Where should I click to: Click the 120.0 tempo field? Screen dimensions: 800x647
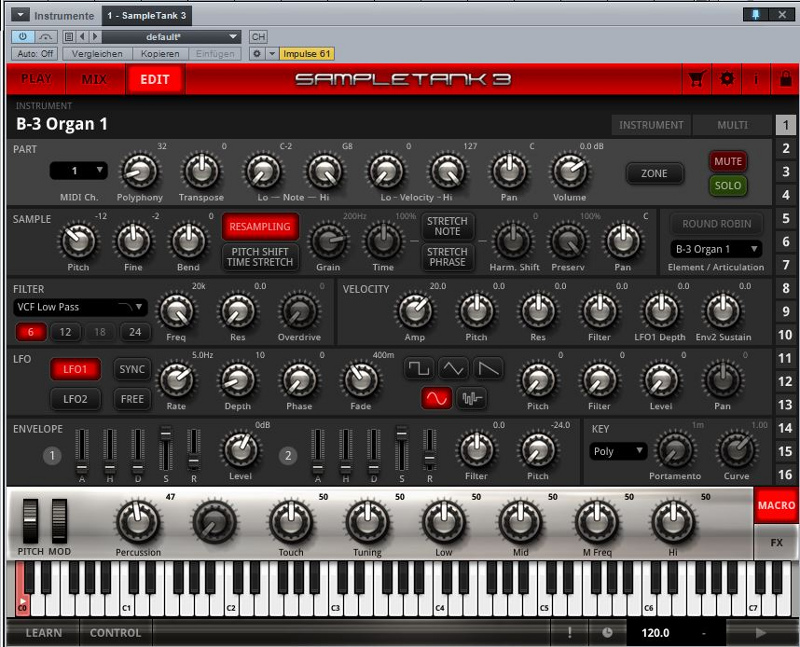655,633
